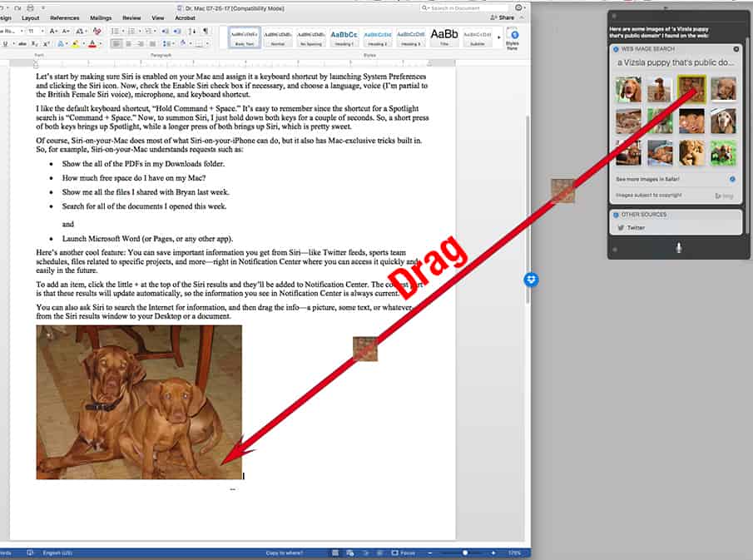The image size is (753, 560).
Task: Click the zoom in plus icon
Action: (x=494, y=553)
